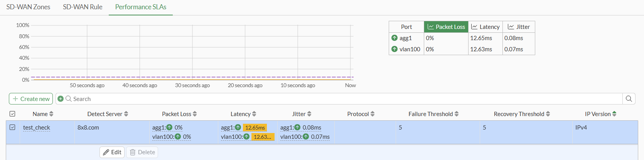Click the Packet Loss chart icon in Port table header
The height and width of the screenshot is (160, 644).
[430, 27]
